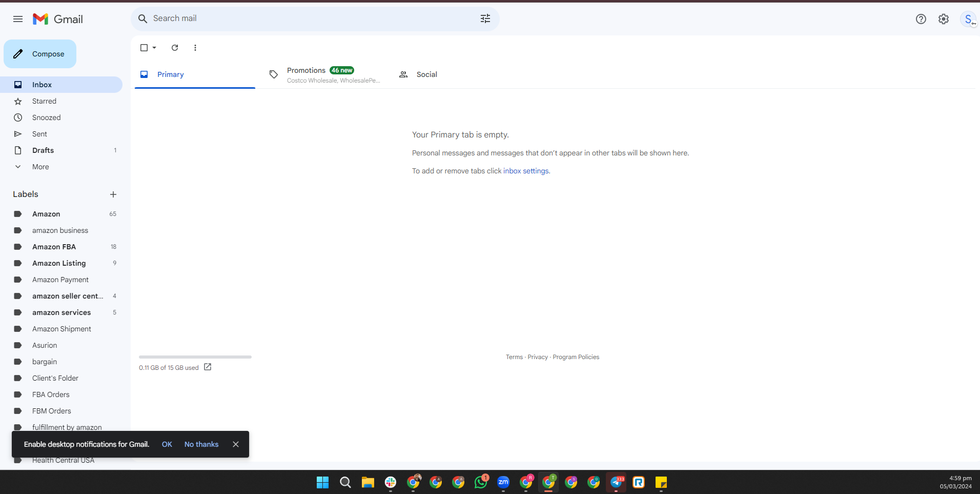
Task: Click No thanks on the notification prompt
Action: (x=201, y=444)
